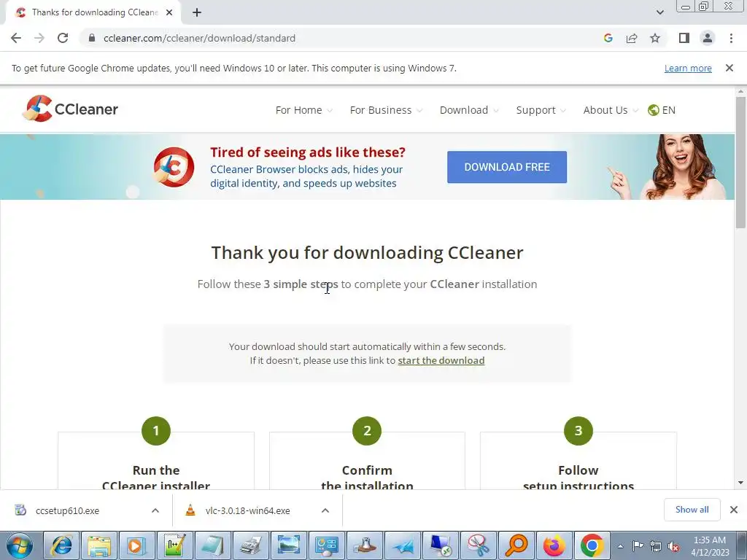Close the Thanks for downloading CCleaner tab
The height and width of the screenshot is (560, 747).
pyautogui.click(x=169, y=13)
